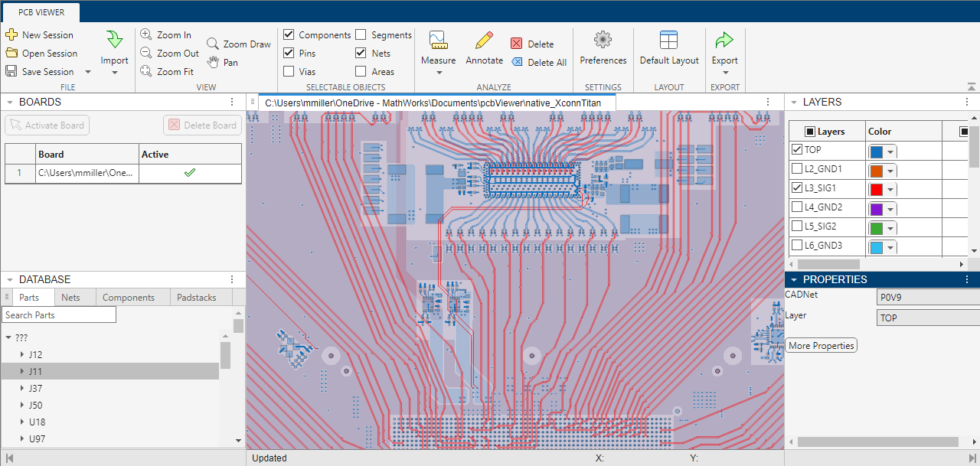
Task: Uncheck the Components selectable checkbox
Action: [x=289, y=34]
